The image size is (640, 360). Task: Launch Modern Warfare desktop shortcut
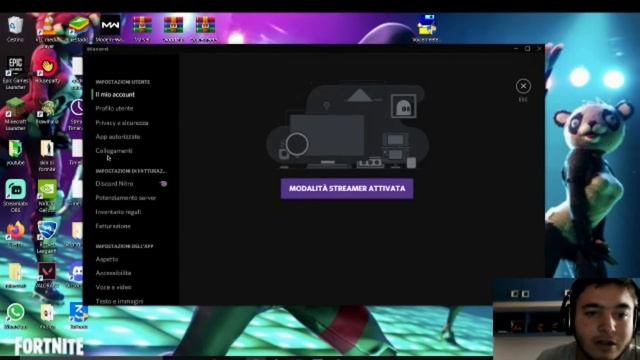[110, 29]
